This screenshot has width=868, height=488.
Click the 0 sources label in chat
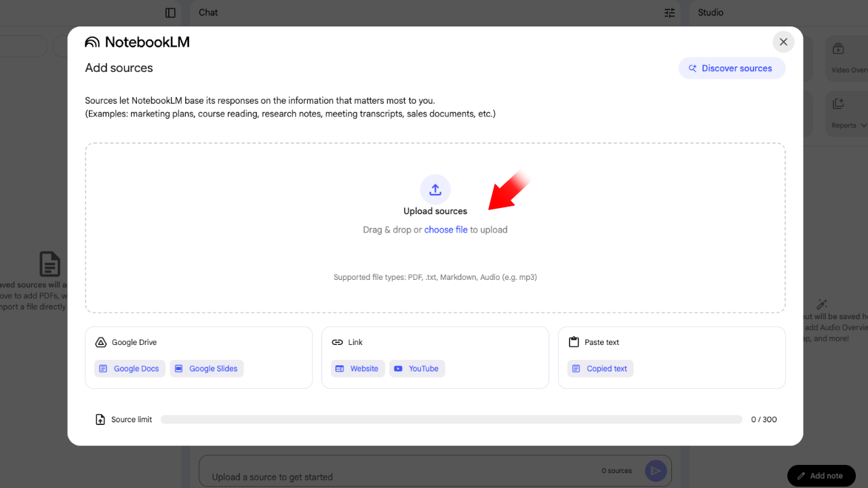point(616,470)
